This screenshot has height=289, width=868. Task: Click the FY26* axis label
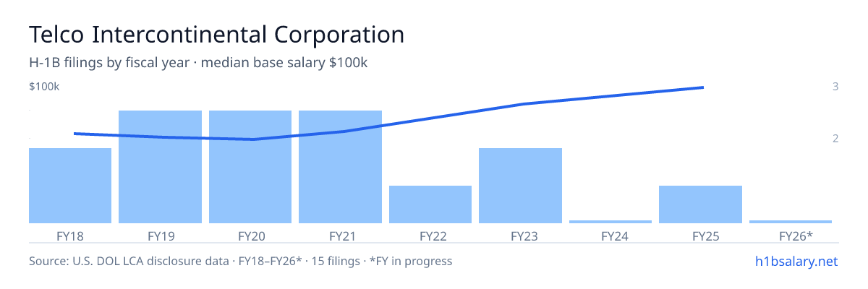tap(796, 236)
